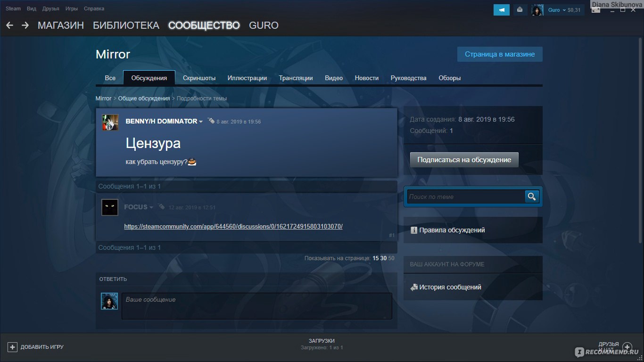
Task: Click the $0,31 wallet balance
Action: point(575,10)
